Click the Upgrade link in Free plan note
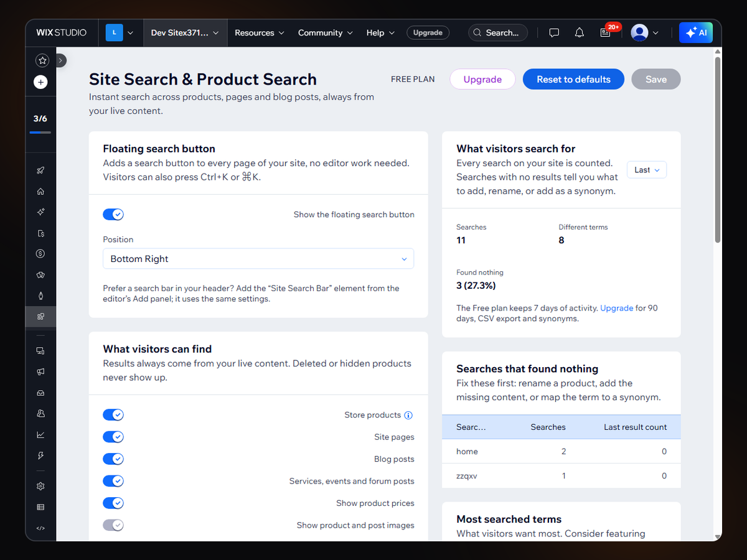 [x=616, y=308]
